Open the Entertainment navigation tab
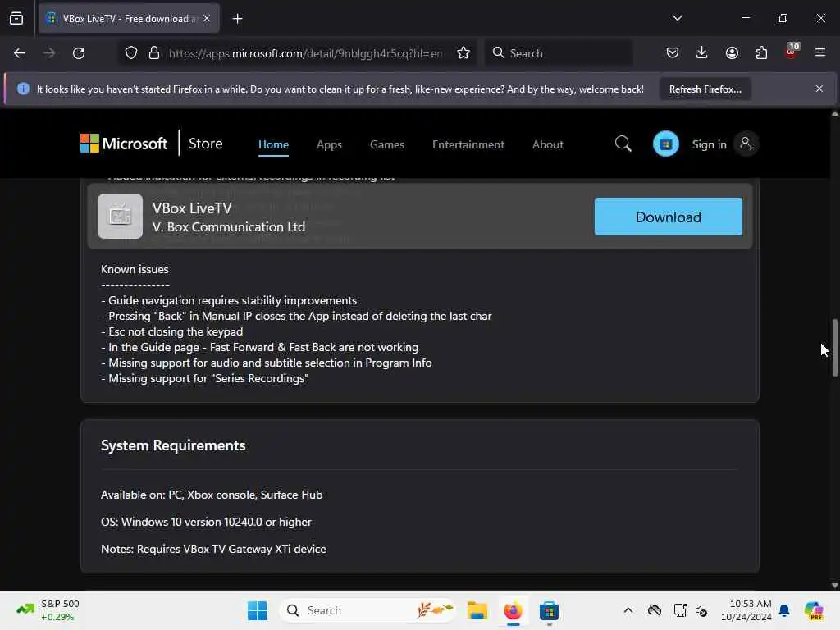840x630 pixels. click(468, 144)
